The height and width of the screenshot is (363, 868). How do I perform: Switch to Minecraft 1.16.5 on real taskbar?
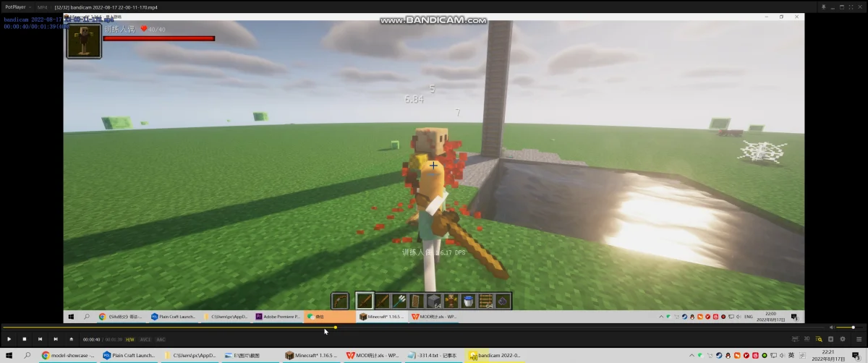point(311,355)
